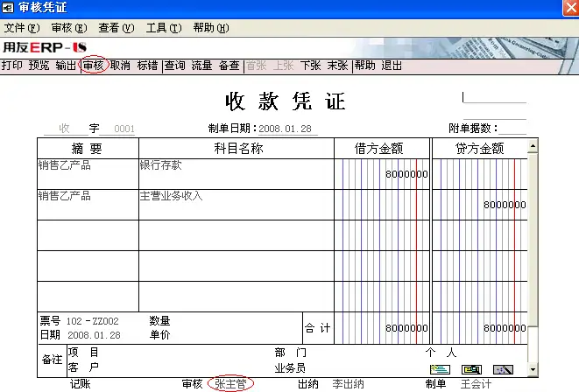This screenshot has height=392, width=579.
Task: Click the 附单据数 input field
Action: pyautogui.click(x=512, y=129)
